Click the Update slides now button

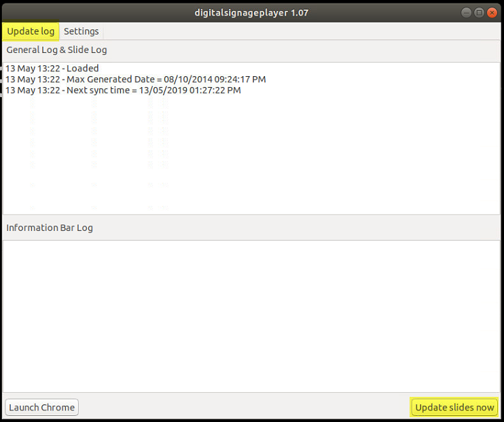[454, 407]
